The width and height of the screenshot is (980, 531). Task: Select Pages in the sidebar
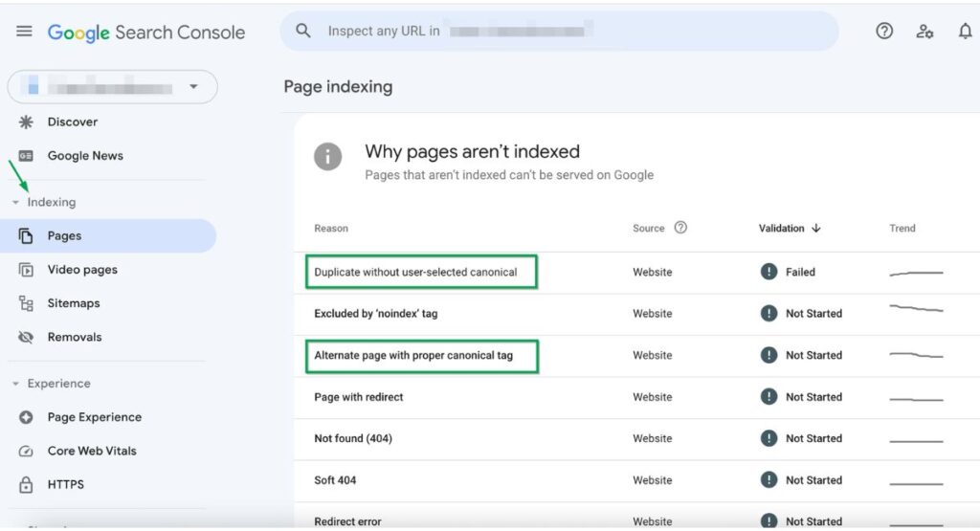tap(108, 235)
